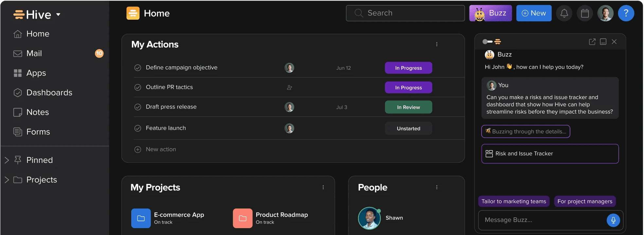Open My Actions options menu
Screen dimensions: 644x235
coord(437,44)
